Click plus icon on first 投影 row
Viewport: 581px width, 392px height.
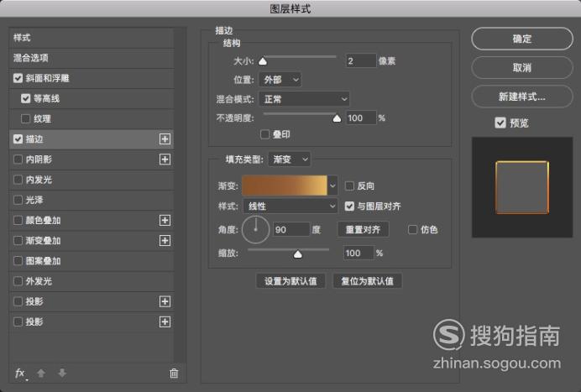[x=165, y=301]
